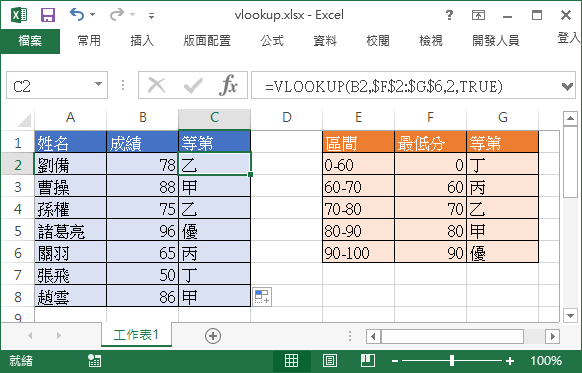Image resolution: width=582 pixels, height=373 pixels.
Task: Click cell containing 劉備
Action: tap(71, 164)
